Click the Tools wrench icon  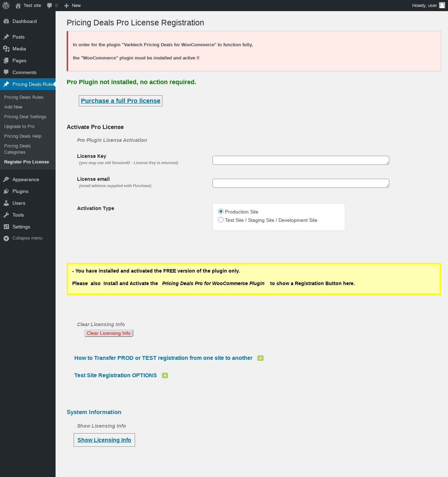[6, 215]
